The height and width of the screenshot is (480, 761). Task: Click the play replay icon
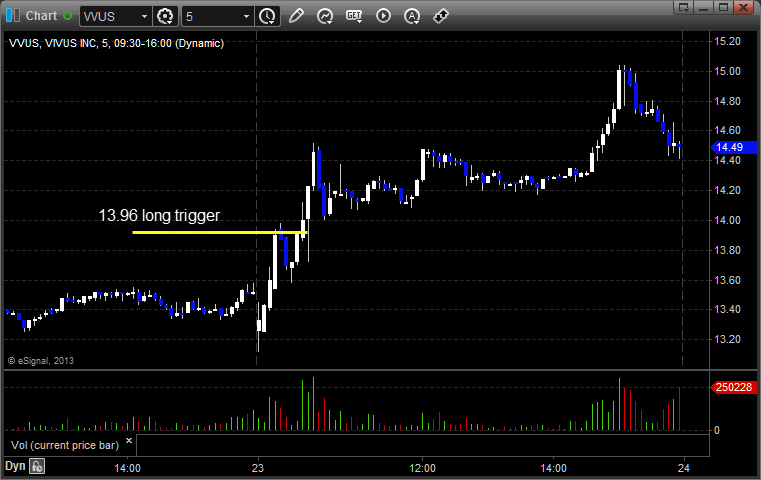pyautogui.click(x=383, y=16)
